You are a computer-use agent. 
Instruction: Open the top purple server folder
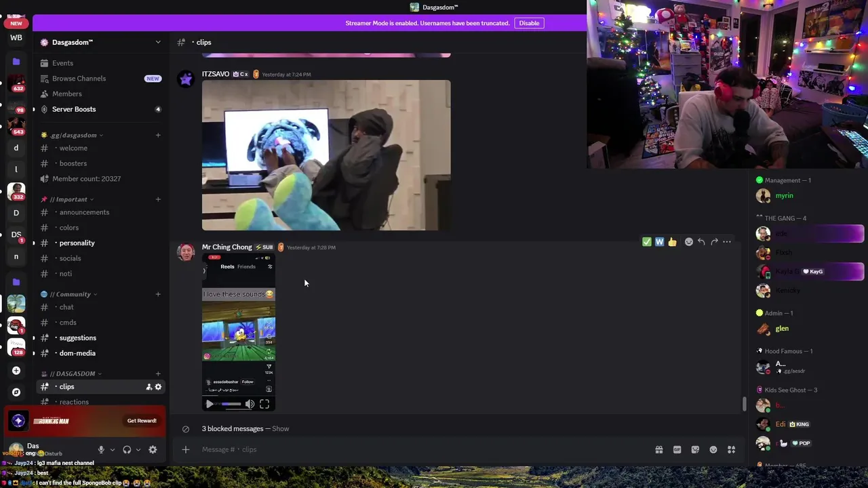(x=16, y=62)
